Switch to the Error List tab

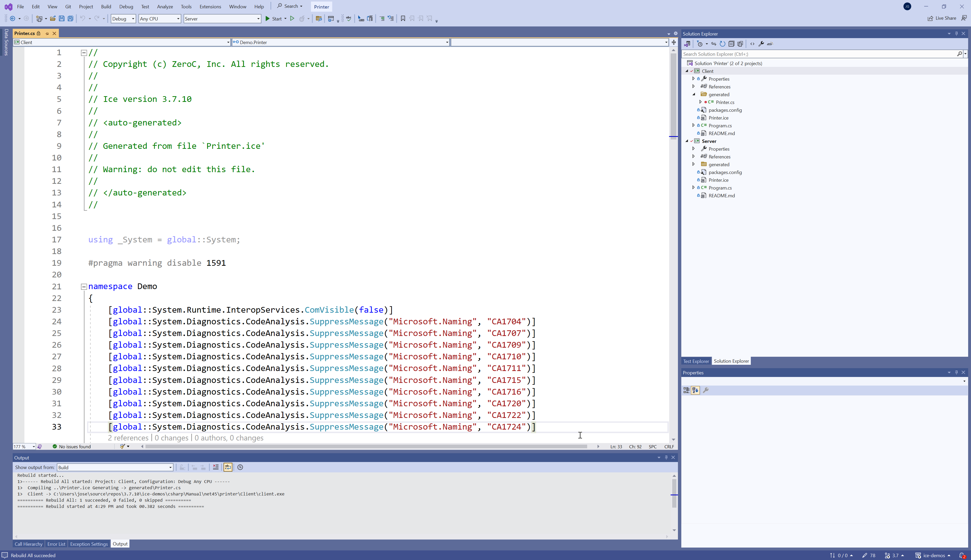56,544
